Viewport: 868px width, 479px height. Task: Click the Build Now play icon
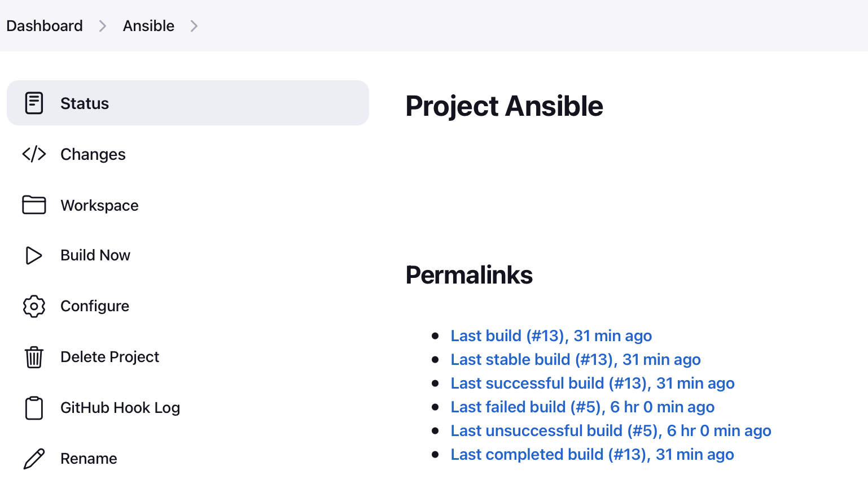pos(34,255)
